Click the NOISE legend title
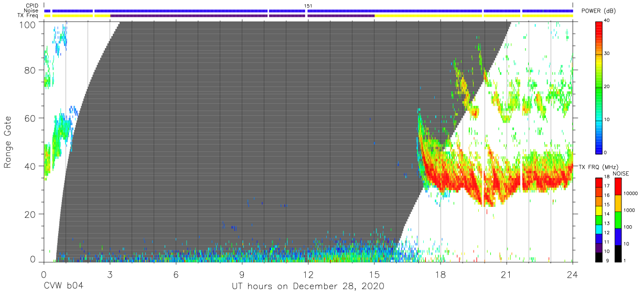The image size is (644, 297). (x=620, y=173)
